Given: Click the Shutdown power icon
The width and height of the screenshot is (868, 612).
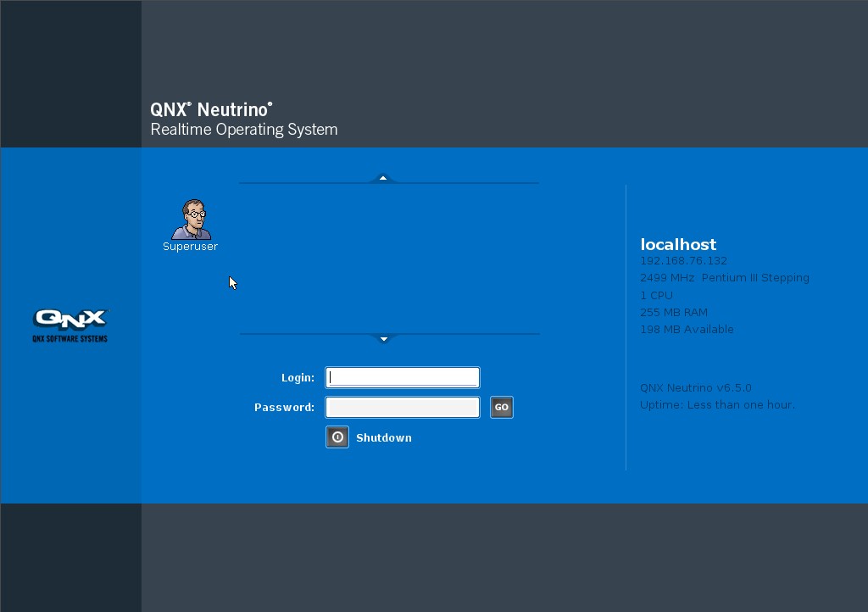Looking at the screenshot, I should [x=337, y=437].
